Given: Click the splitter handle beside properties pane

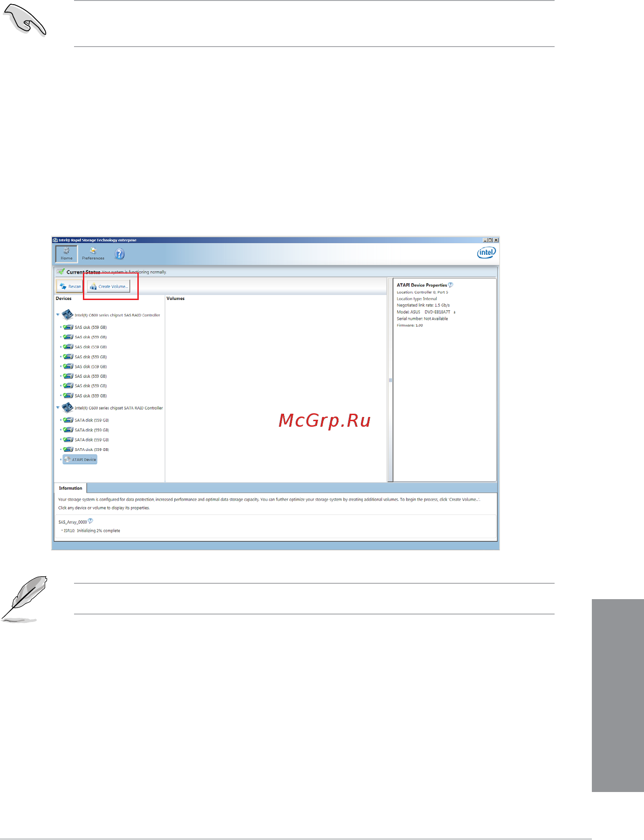Looking at the screenshot, I should pyautogui.click(x=390, y=380).
